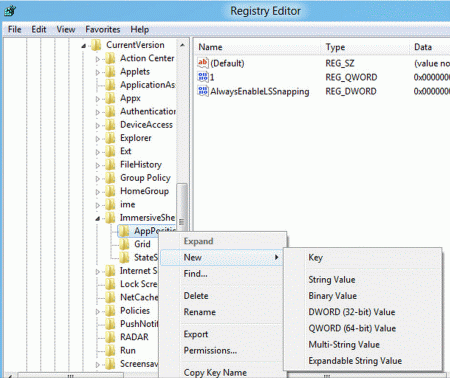The image size is (450, 378).
Task: Collapse the ImmersiveShell tree node
Action: pyautogui.click(x=98, y=219)
